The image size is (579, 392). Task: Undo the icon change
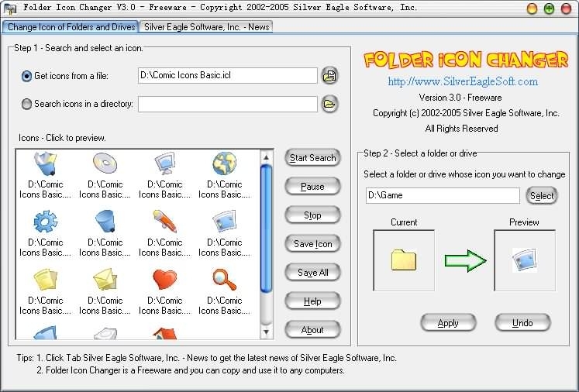pyautogui.click(x=523, y=323)
